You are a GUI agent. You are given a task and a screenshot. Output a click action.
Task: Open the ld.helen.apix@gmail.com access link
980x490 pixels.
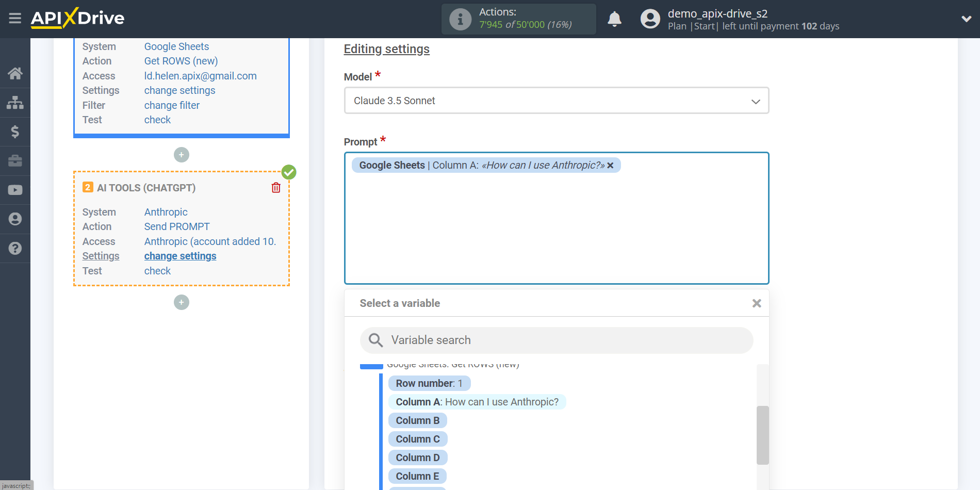pyautogui.click(x=200, y=76)
